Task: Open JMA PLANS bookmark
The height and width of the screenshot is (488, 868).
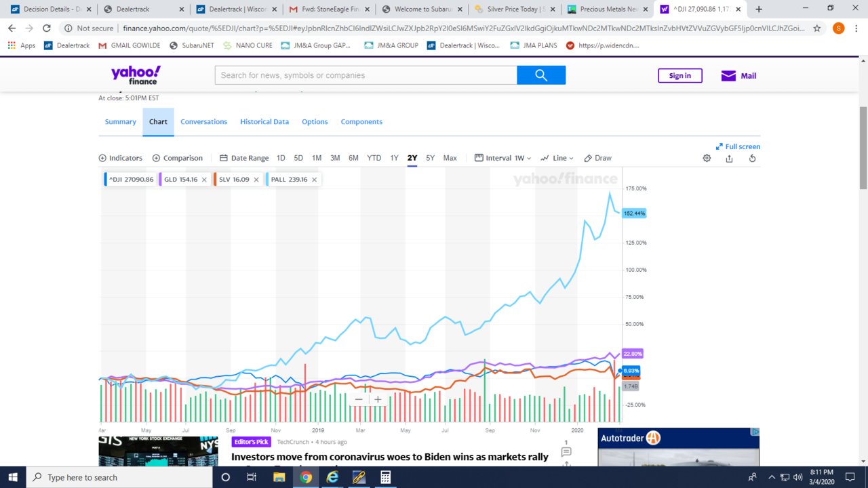Action: 534,45
